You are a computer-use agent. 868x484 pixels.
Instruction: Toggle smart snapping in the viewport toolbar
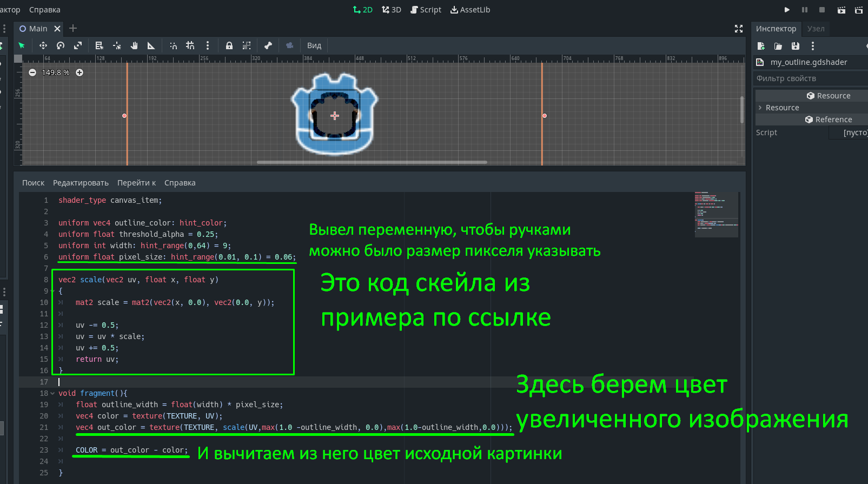(173, 46)
